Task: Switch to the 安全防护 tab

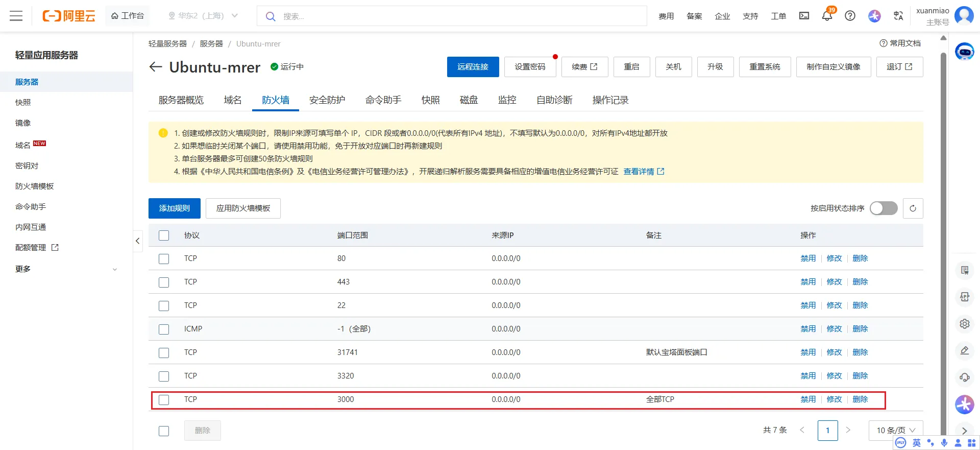Action: point(327,100)
